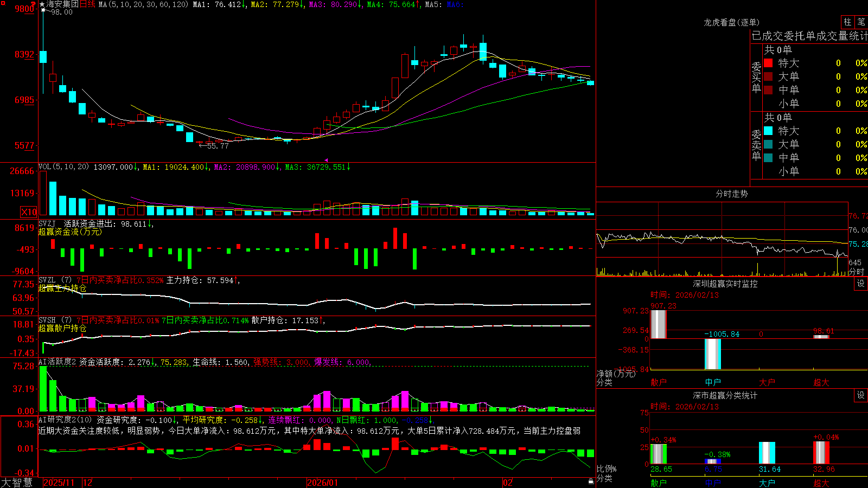Click the 中户 bar valued -1005.84
The width and height of the screenshot is (868, 488).
[x=713, y=354]
